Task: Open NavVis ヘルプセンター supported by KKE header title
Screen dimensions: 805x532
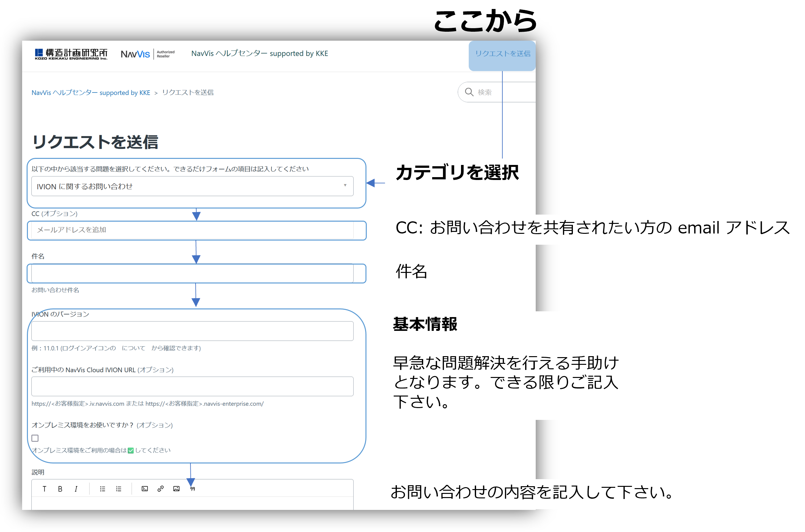Action: coord(260,53)
